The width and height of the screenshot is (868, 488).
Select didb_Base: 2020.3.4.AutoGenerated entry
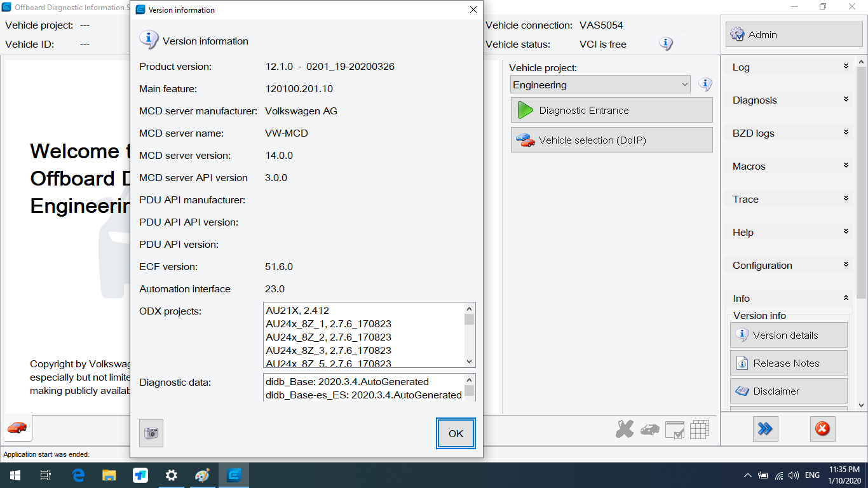(x=347, y=382)
